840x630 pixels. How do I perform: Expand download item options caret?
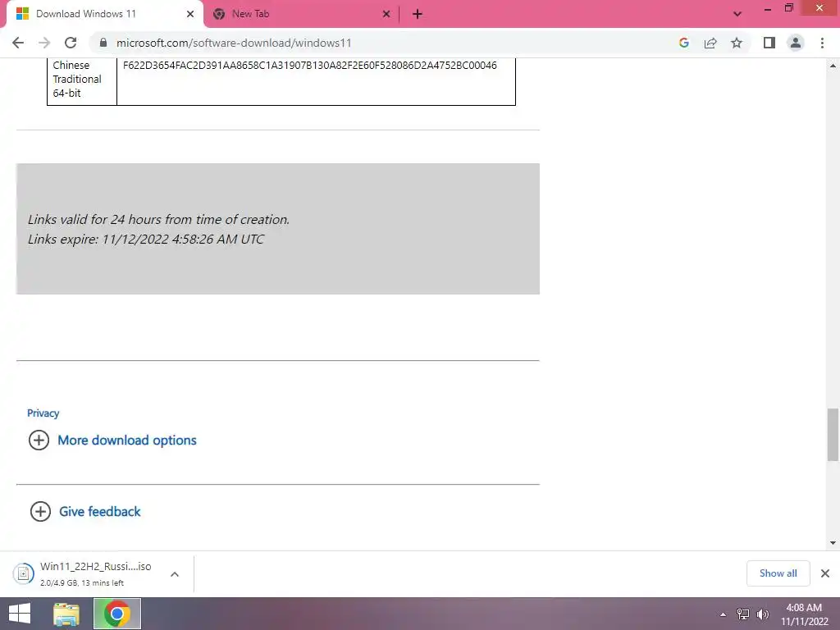[x=175, y=574]
